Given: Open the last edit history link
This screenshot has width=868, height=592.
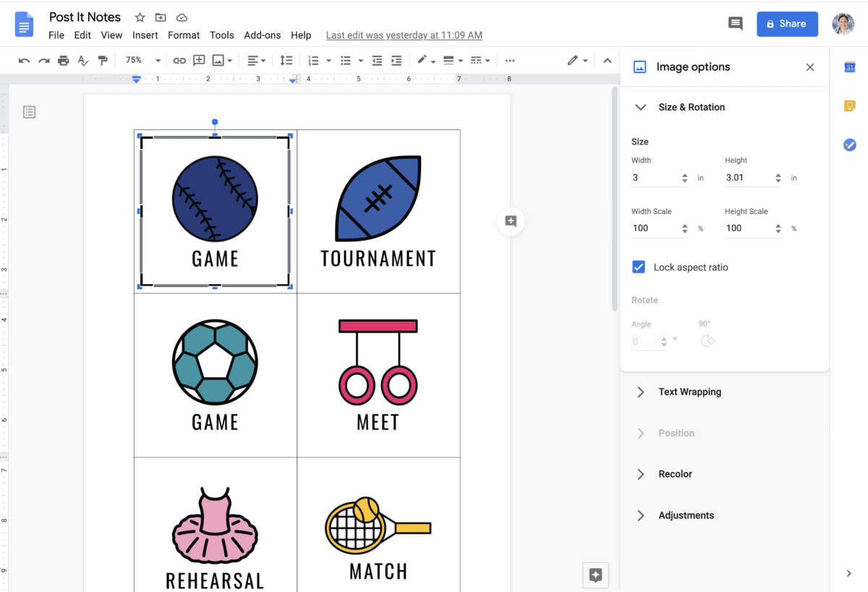Looking at the screenshot, I should point(404,35).
